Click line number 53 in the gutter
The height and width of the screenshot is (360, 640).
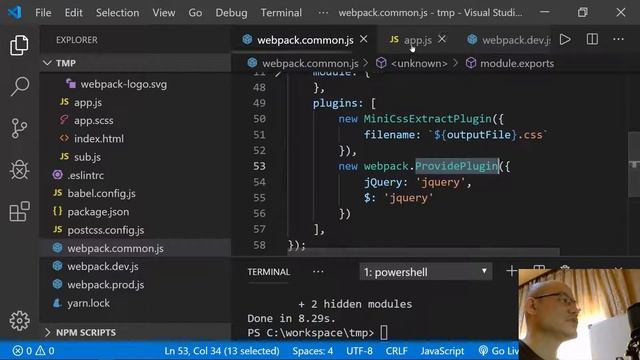[259, 166]
